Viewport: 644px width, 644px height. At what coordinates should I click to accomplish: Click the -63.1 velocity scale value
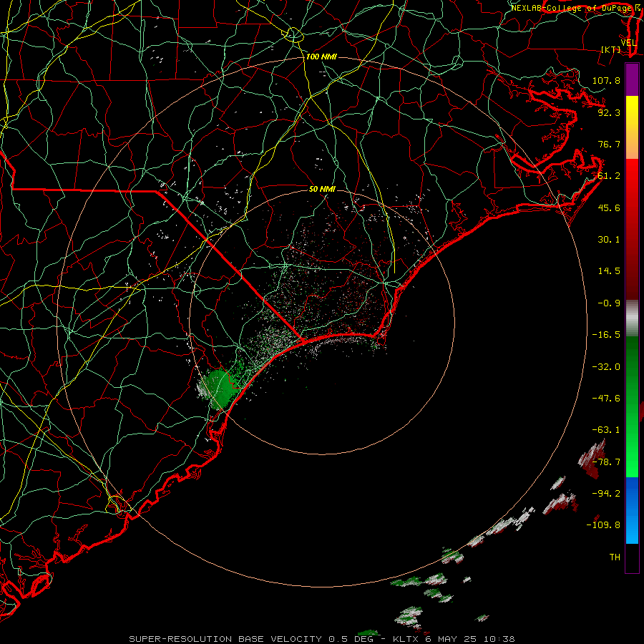click(606, 430)
